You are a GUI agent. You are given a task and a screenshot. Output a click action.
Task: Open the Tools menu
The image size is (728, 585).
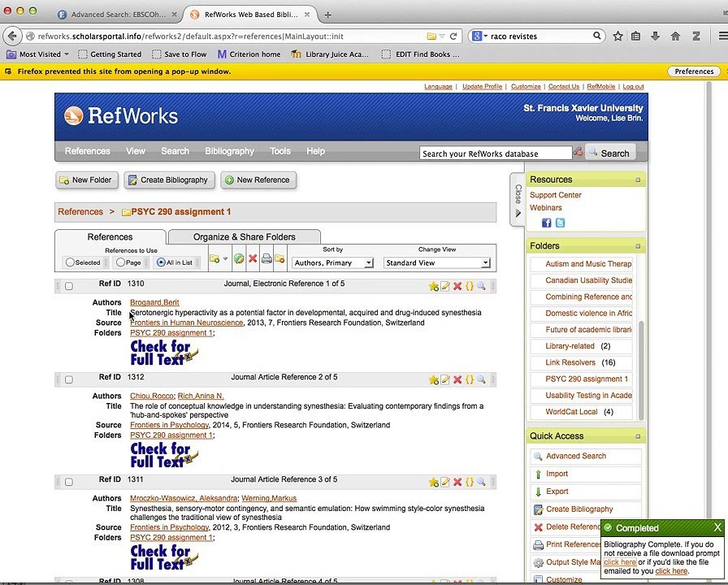point(280,151)
